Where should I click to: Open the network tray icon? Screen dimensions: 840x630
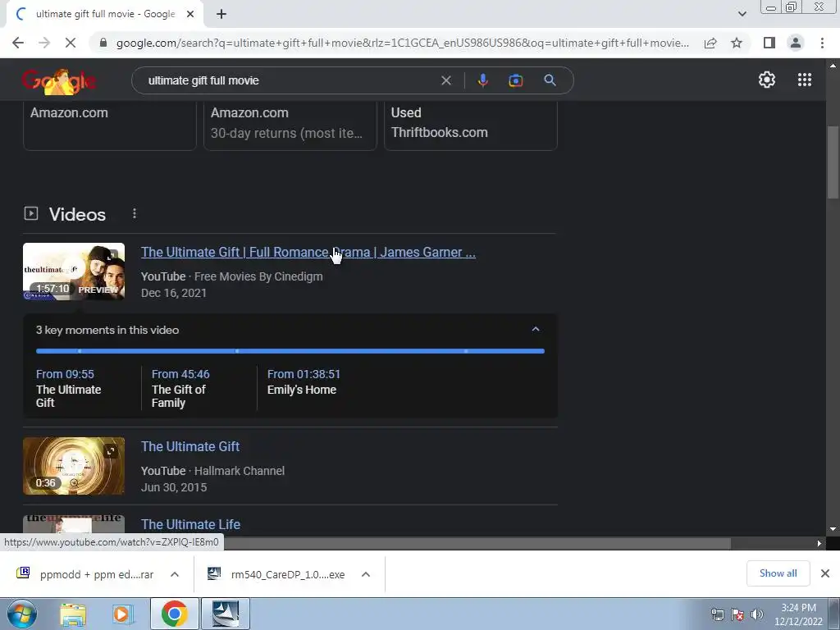point(717,614)
